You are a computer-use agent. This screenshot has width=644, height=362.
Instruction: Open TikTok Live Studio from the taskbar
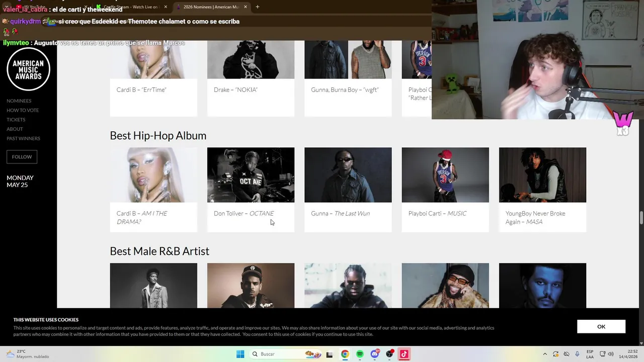point(404,354)
